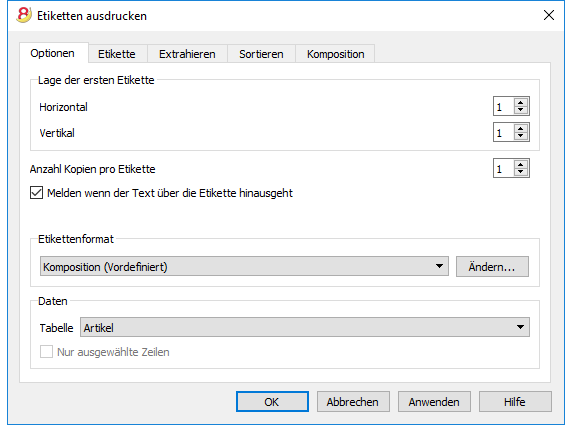Decrease the Horizontal position value
The width and height of the screenshot is (572, 432).
[521, 110]
